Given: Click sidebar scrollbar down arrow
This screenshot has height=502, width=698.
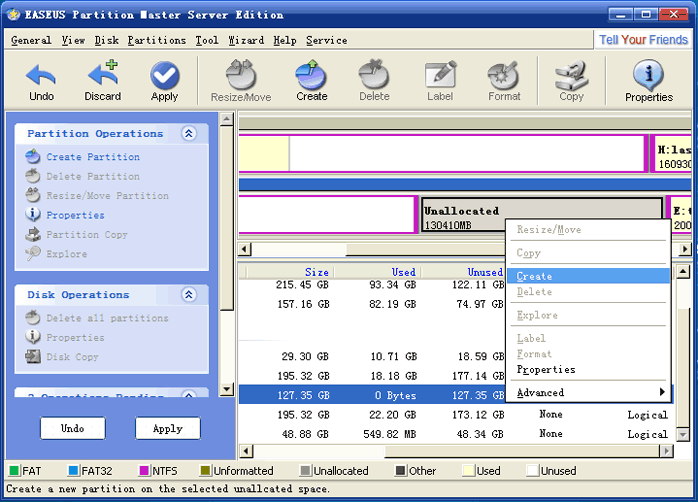Looking at the screenshot, I should tap(227, 389).
